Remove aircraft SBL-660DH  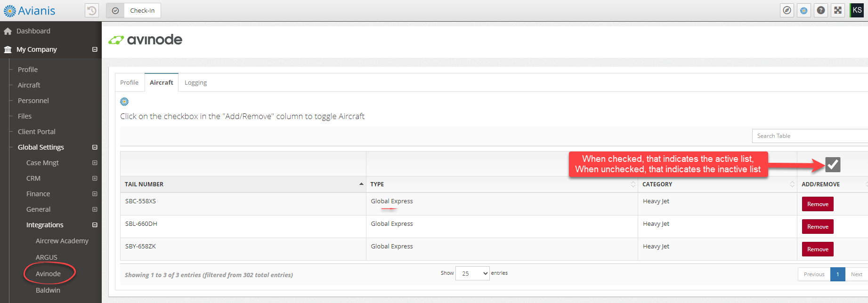tap(818, 227)
